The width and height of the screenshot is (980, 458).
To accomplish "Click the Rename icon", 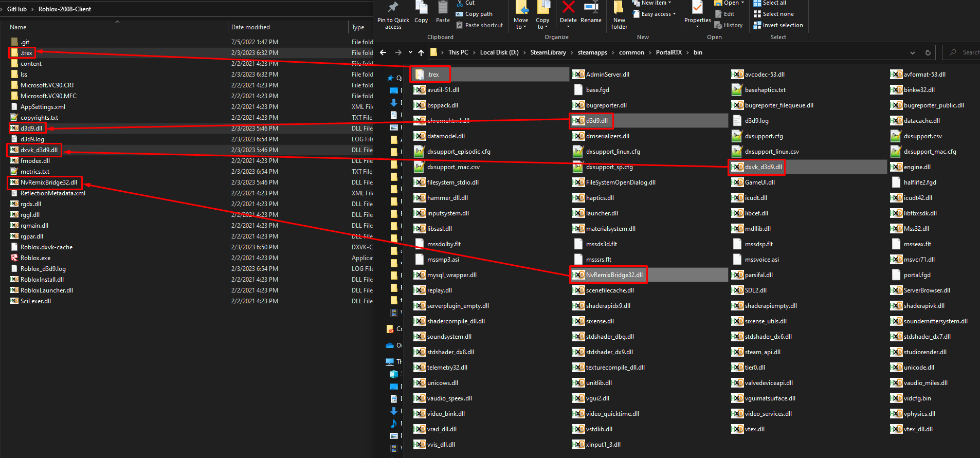I will 591,7.
